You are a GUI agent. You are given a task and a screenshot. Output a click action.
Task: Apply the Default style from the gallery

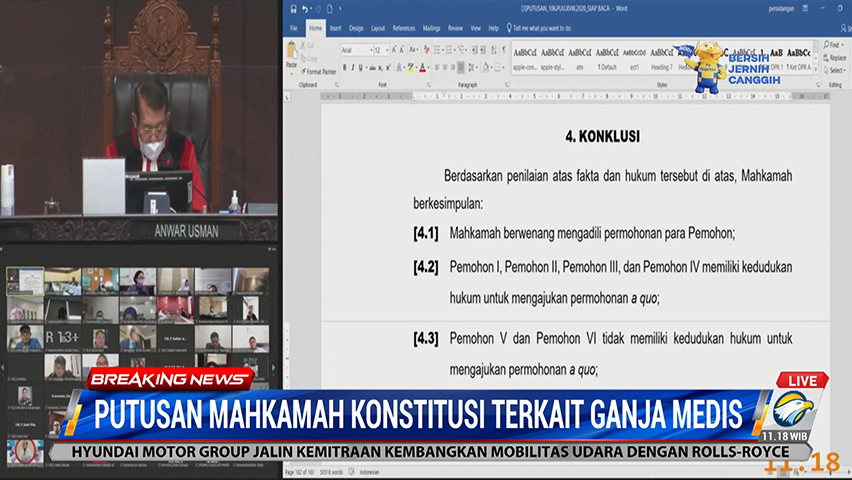(x=607, y=59)
